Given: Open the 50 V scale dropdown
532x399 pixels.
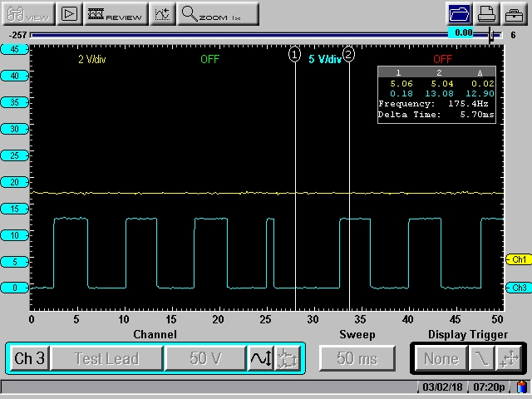Looking at the screenshot, I should tap(204, 358).
